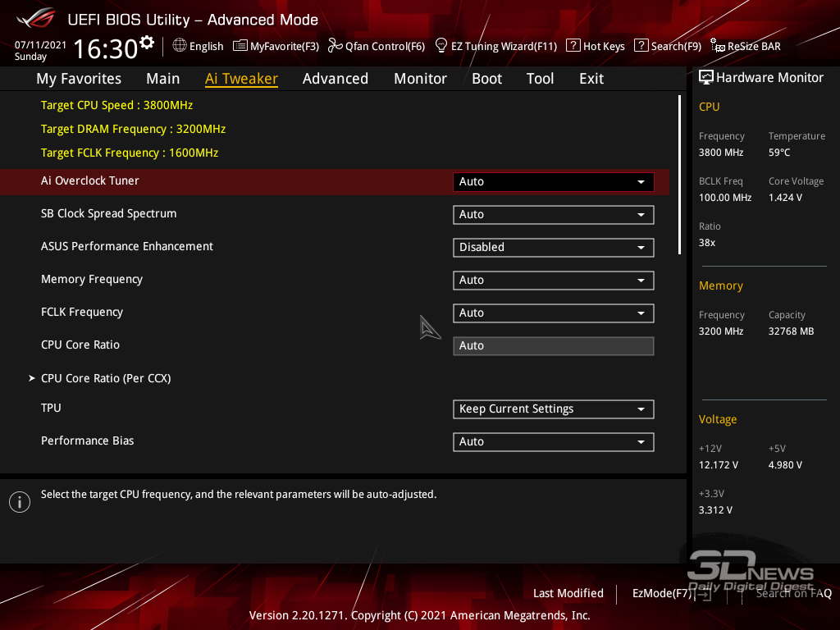Click the settings list scrollbar
The width and height of the screenshot is (840, 630).
click(x=679, y=175)
